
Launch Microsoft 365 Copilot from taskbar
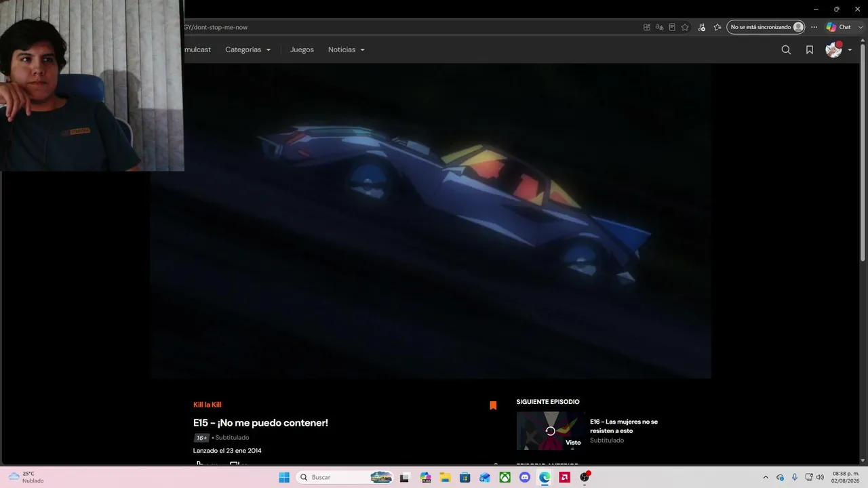(425, 477)
